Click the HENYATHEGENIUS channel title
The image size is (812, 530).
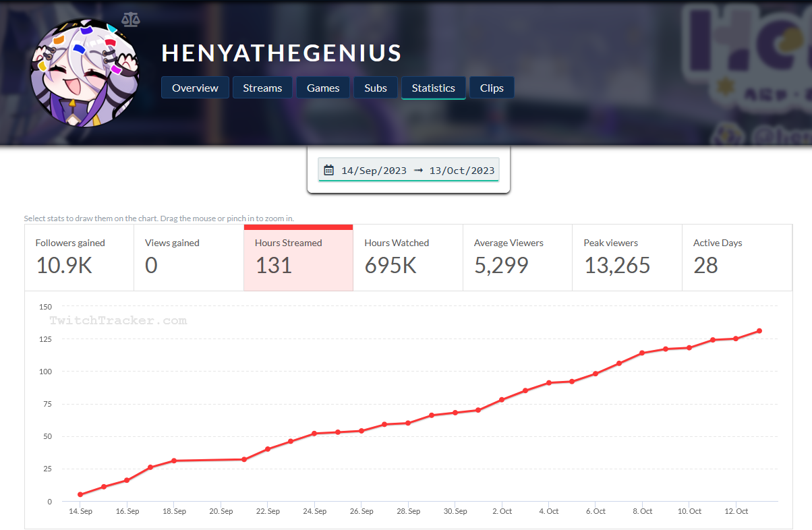click(282, 53)
